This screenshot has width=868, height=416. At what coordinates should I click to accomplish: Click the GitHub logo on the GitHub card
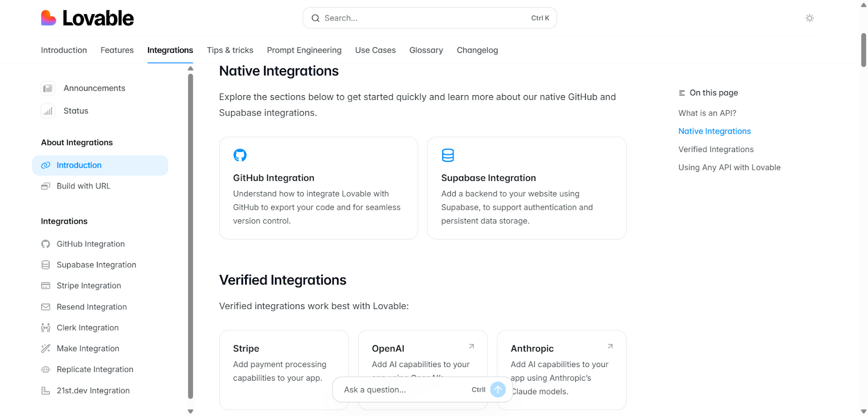pos(240,155)
